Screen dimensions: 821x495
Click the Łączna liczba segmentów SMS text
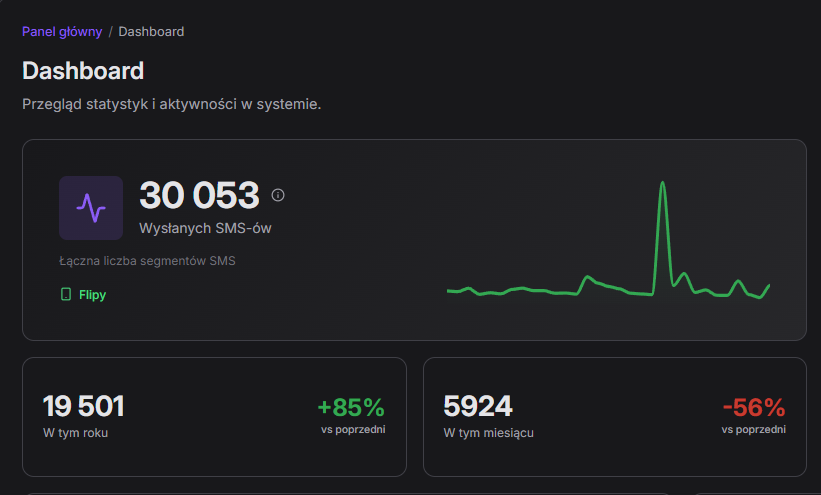147,262
